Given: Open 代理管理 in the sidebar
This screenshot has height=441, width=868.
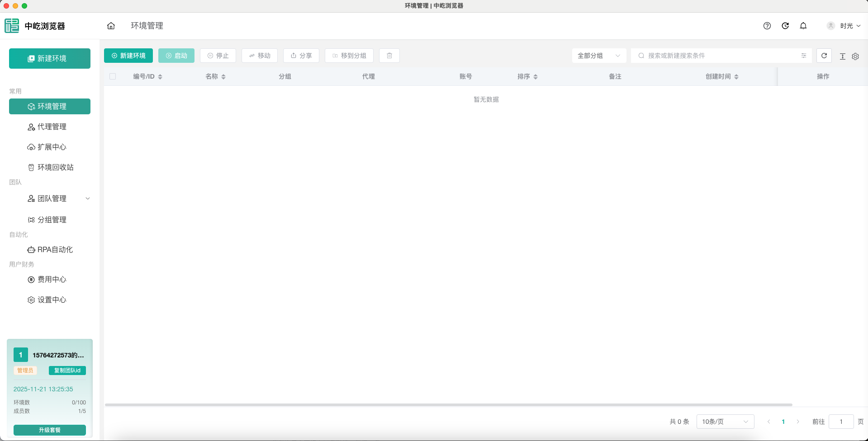Looking at the screenshot, I should (x=52, y=127).
